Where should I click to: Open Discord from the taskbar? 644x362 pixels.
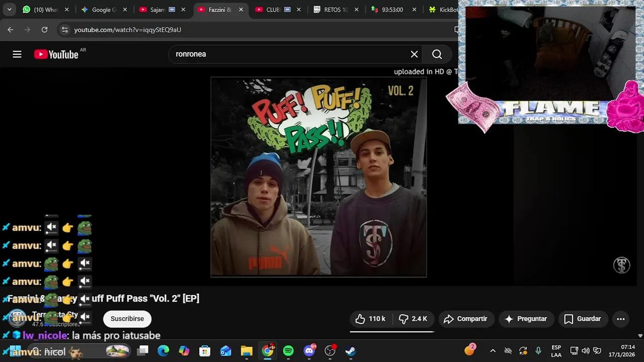309,350
